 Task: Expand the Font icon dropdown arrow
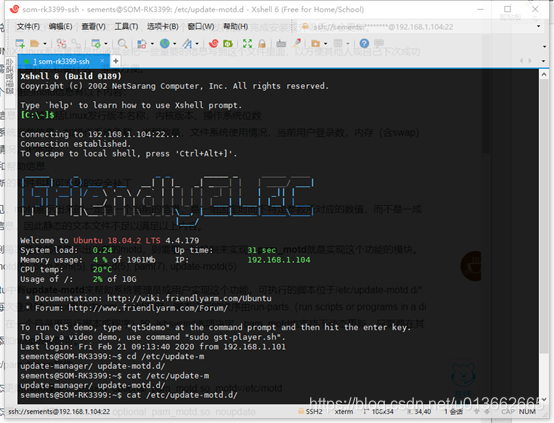(197, 44)
